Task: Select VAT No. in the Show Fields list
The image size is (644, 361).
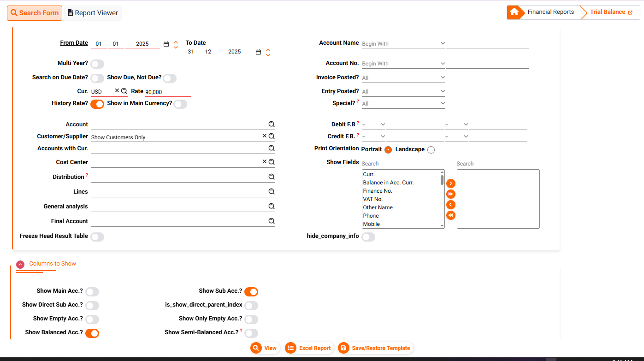Action: click(373, 199)
